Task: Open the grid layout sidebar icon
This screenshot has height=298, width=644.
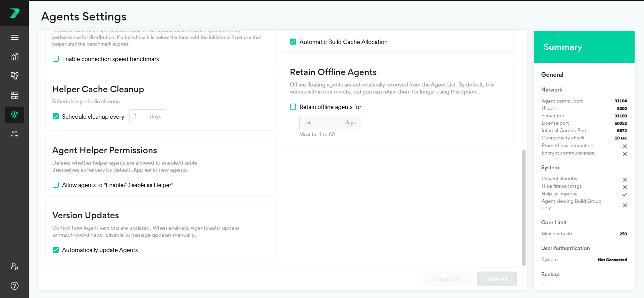Action: (x=14, y=96)
